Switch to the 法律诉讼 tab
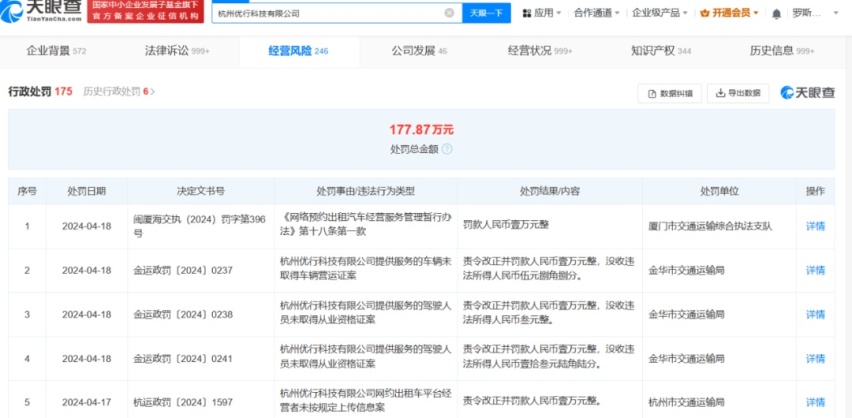The height and width of the screenshot is (418, 852). [177, 51]
